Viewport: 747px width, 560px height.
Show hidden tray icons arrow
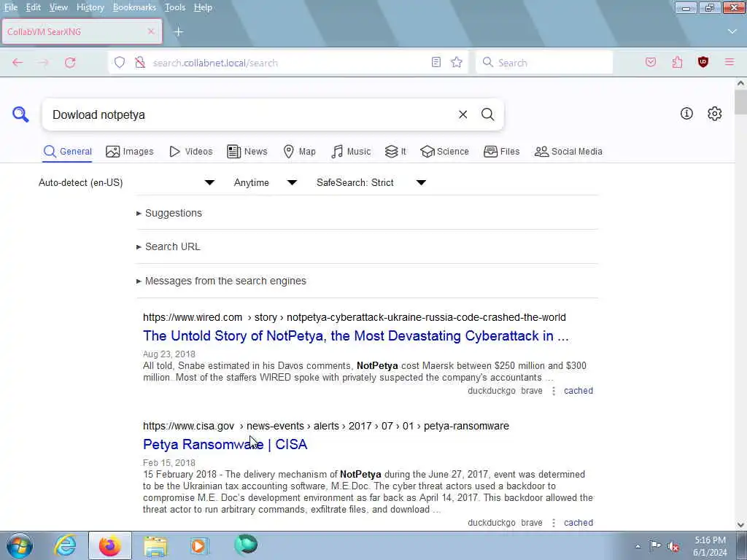coord(638,547)
